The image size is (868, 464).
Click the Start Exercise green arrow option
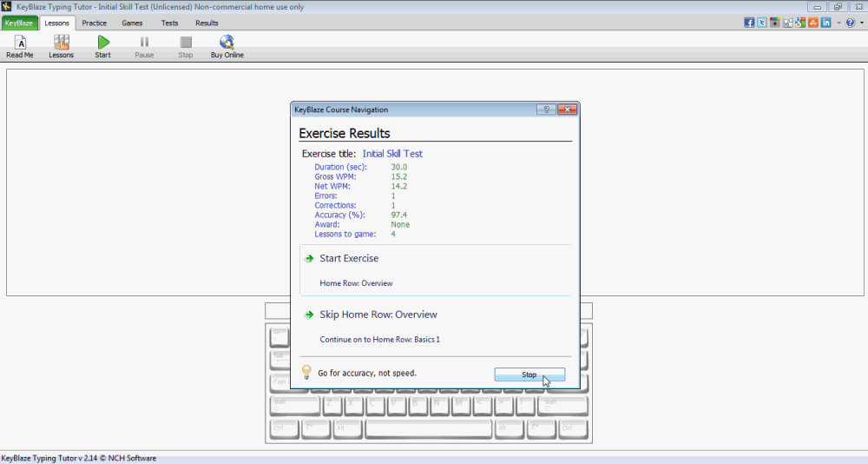pos(435,270)
